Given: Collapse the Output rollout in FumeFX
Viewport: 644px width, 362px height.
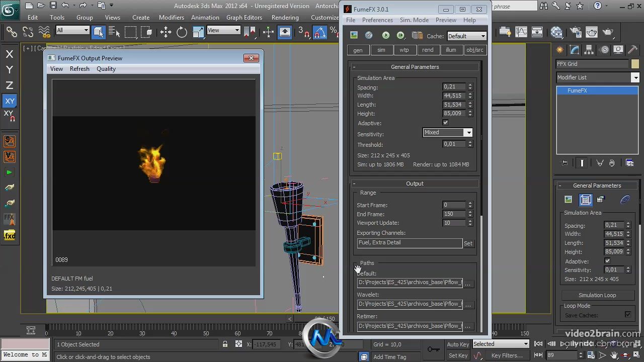Looking at the screenshot, I should click(415, 184).
